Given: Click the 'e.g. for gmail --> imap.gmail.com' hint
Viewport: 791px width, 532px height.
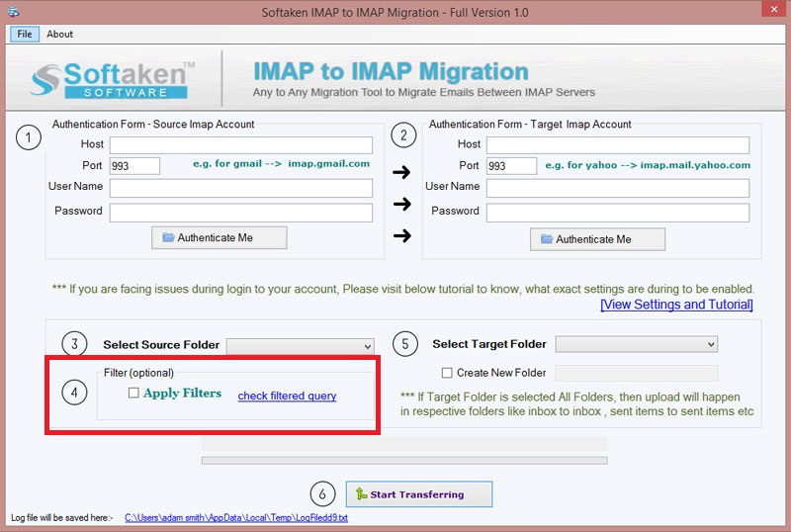Looking at the screenshot, I should coord(281,163).
